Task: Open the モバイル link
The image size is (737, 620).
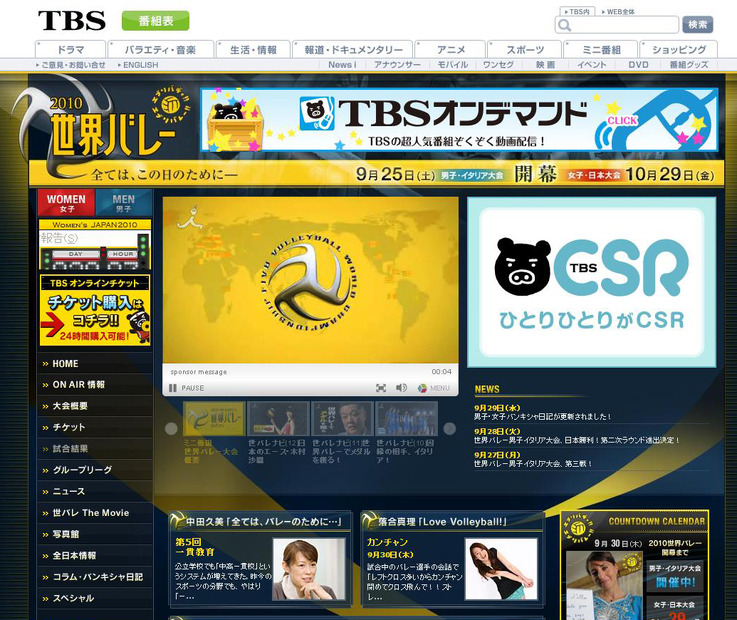Action: (453, 65)
